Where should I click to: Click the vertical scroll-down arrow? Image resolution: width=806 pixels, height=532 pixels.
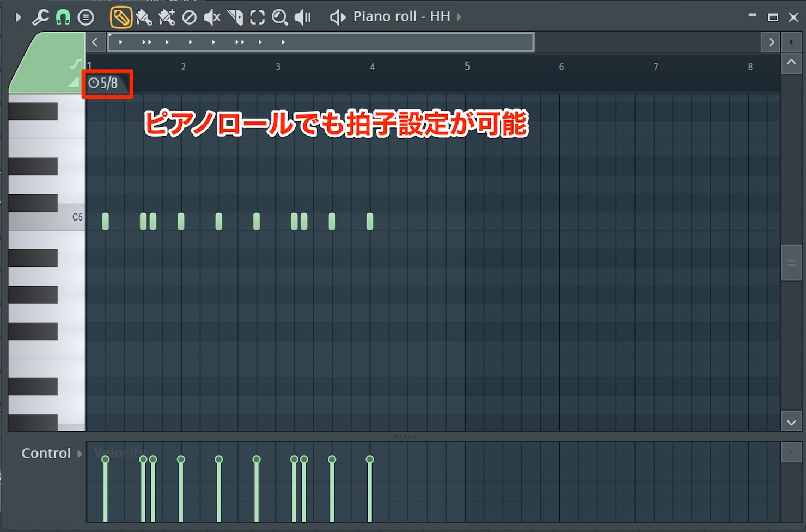pos(791,422)
